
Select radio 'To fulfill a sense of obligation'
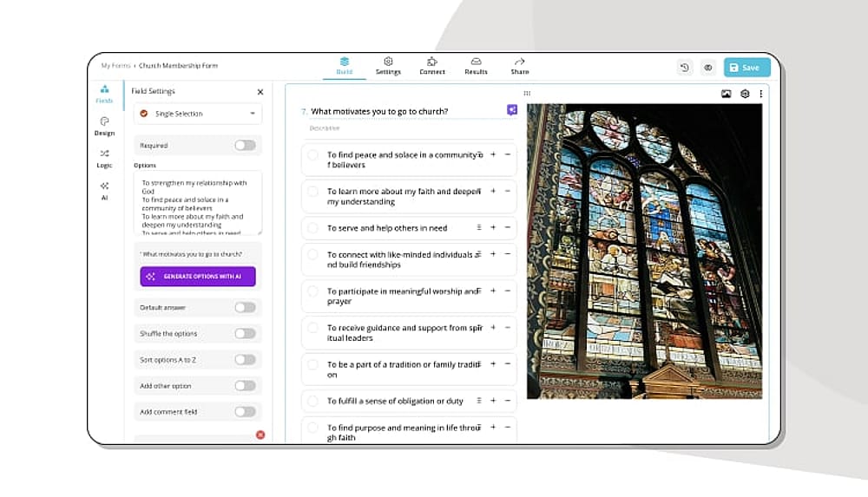click(312, 401)
